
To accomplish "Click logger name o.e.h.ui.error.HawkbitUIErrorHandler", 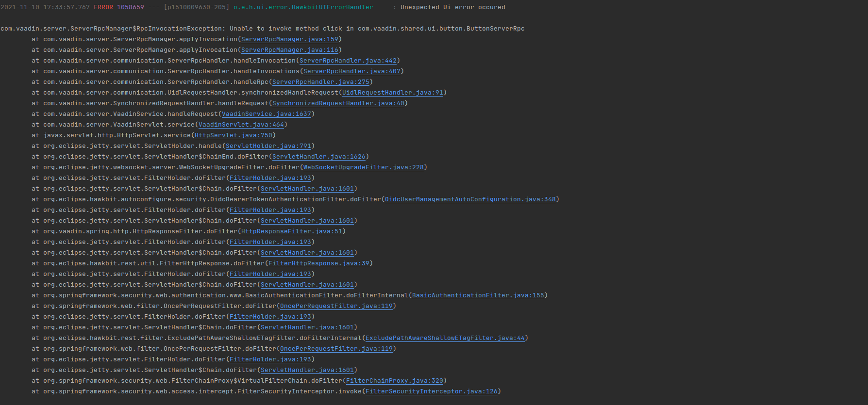I will coord(303,7).
